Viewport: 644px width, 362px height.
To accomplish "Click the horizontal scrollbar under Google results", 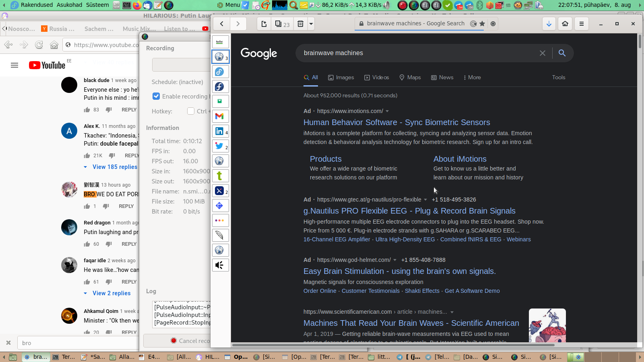I will (x=393, y=345).
